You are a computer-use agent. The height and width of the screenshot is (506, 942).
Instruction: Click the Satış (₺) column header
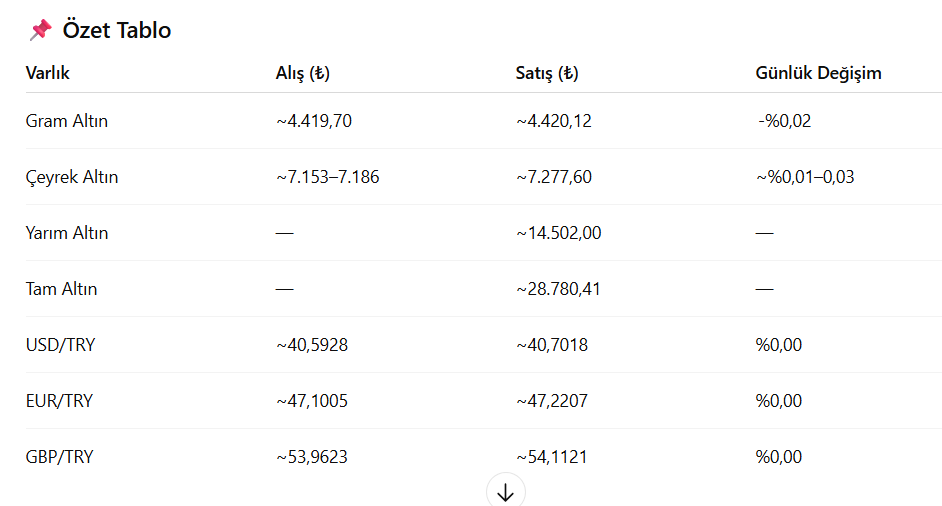tap(547, 73)
